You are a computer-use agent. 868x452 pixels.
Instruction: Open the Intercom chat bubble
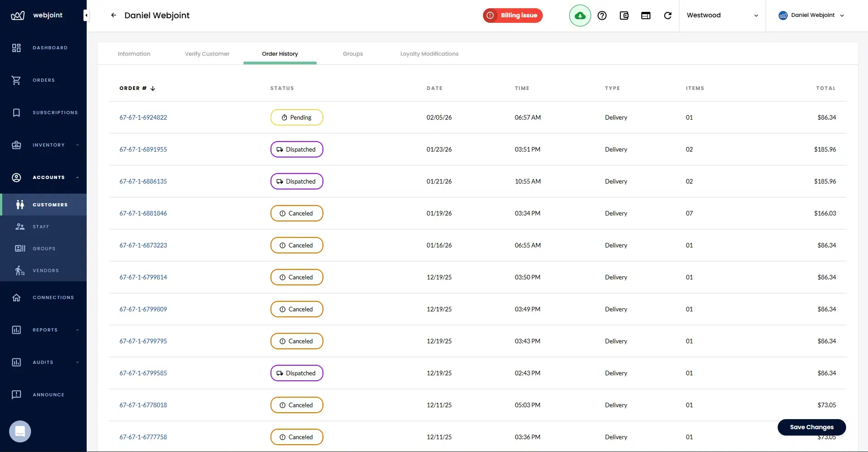coord(20,431)
